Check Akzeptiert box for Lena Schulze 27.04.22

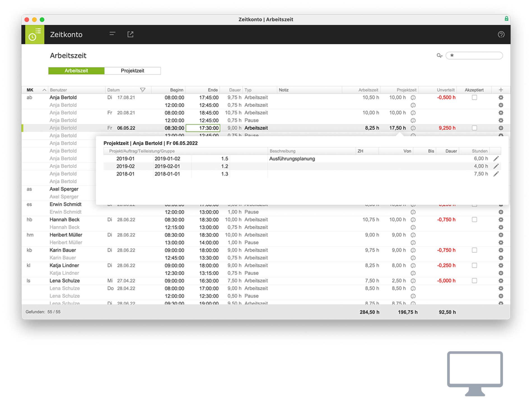pyautogui.click(x=474, y=281)
